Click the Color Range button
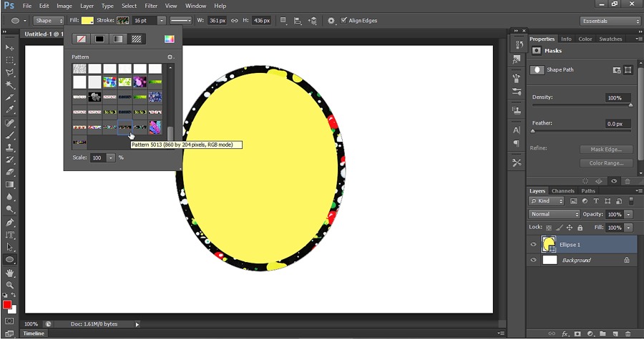The image size is (644, 340). (605, 163)
